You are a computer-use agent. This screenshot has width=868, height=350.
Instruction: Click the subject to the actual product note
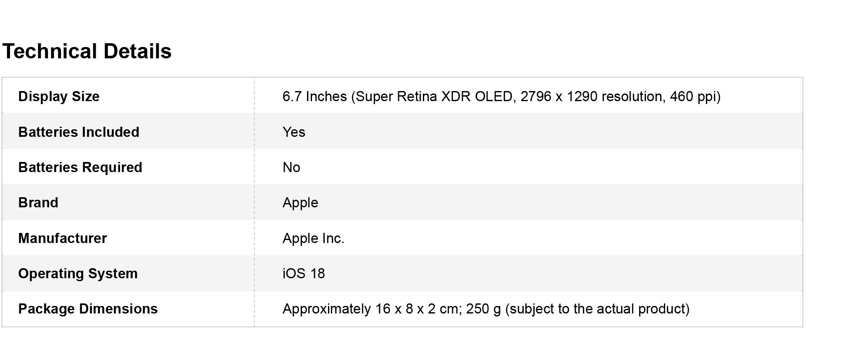click(x=597, y=309)
